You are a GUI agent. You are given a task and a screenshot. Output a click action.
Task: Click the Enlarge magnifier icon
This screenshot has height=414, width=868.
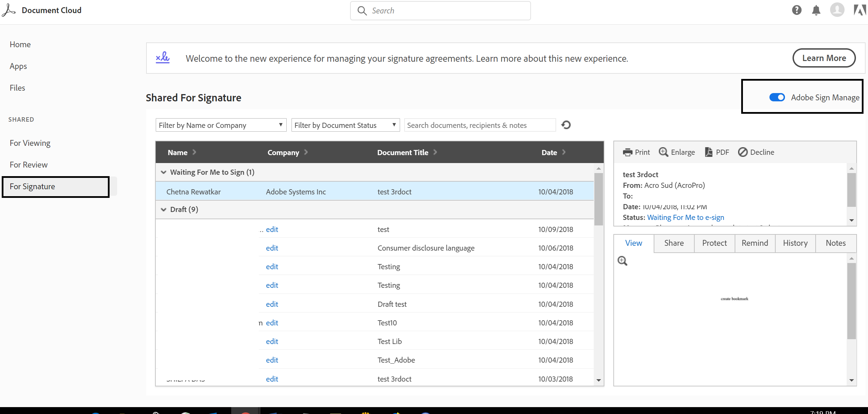[x=663, y=152]
